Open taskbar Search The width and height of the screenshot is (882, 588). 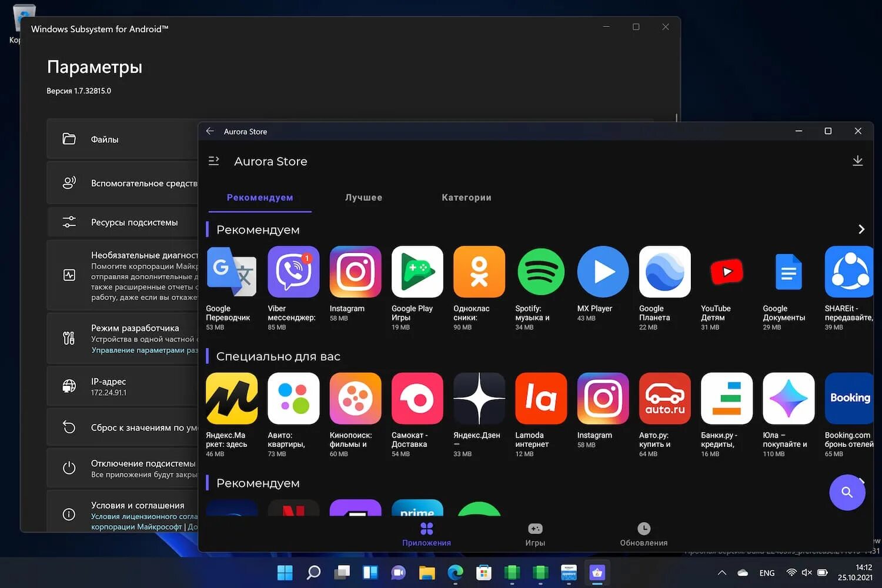(x=313, y=572)
